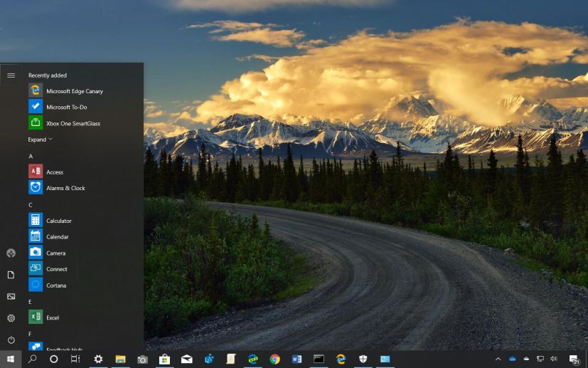Open Action Center notifications icon
588x368 pixels.
click(x=574, y=359)
